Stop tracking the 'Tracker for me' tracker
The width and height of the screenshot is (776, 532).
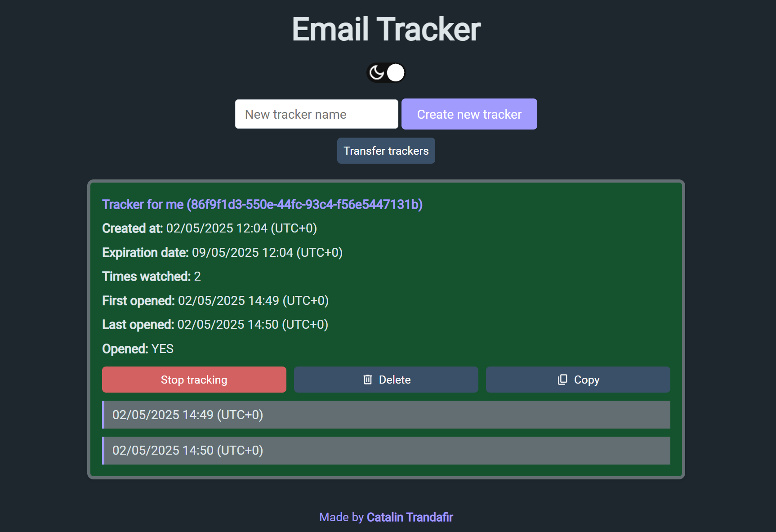194,380
